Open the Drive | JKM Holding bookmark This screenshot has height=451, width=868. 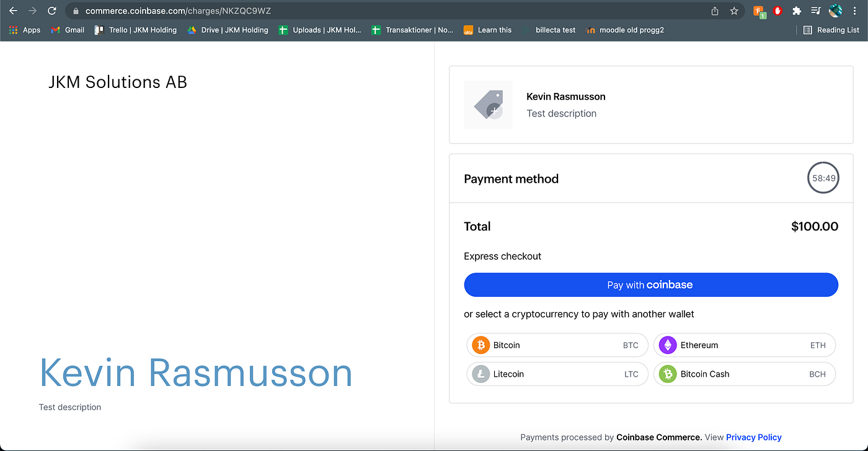pos(228,30)
